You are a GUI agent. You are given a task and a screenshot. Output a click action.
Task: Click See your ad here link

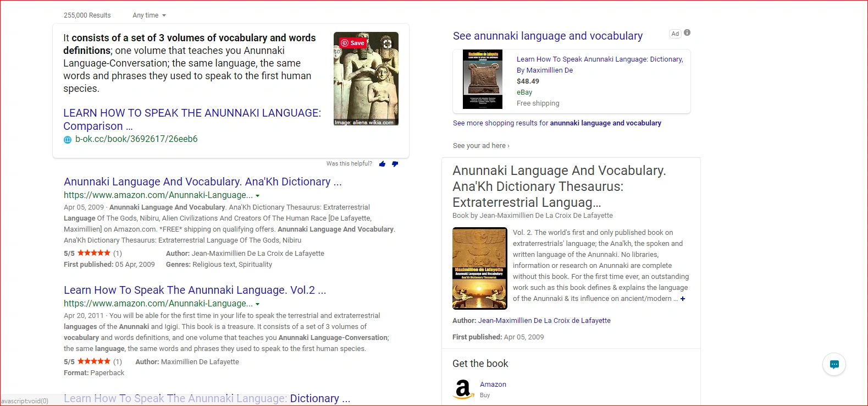click(481, 146)
